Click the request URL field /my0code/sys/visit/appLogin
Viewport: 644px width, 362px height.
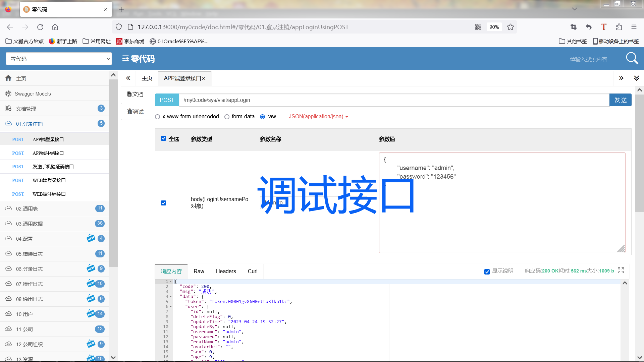(x=394, y=100)
